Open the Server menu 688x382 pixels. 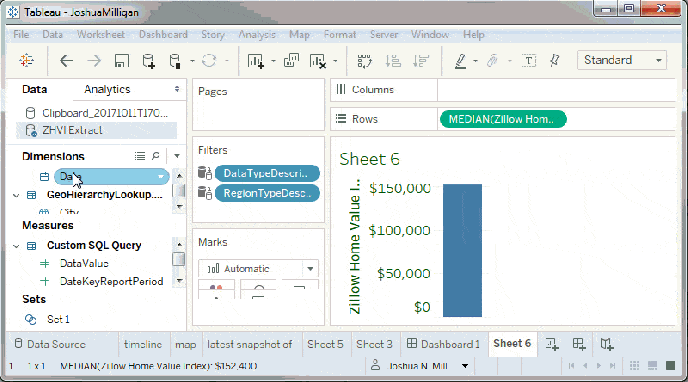click(384, 34)
